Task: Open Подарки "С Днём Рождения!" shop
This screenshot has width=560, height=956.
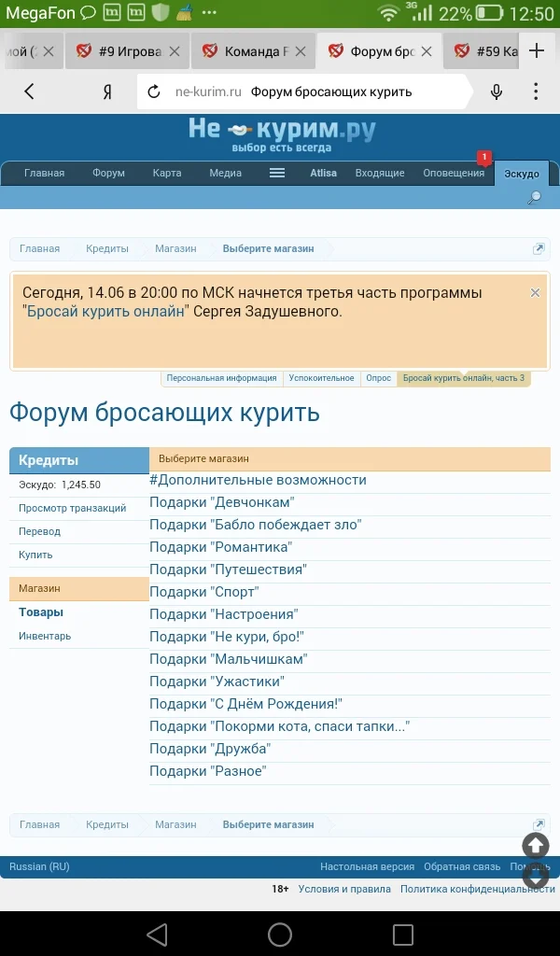Action: pyautogui.click(x=245, y=704)
